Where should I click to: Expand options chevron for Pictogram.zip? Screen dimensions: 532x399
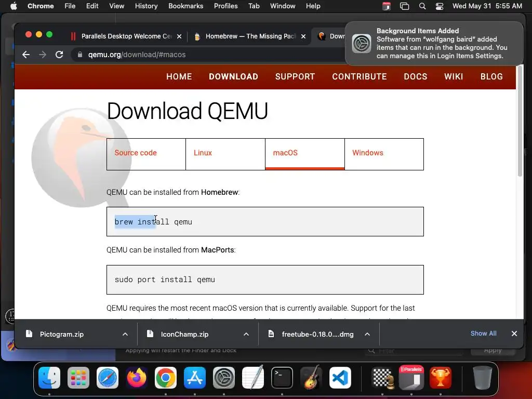click(x=125, y=334)
